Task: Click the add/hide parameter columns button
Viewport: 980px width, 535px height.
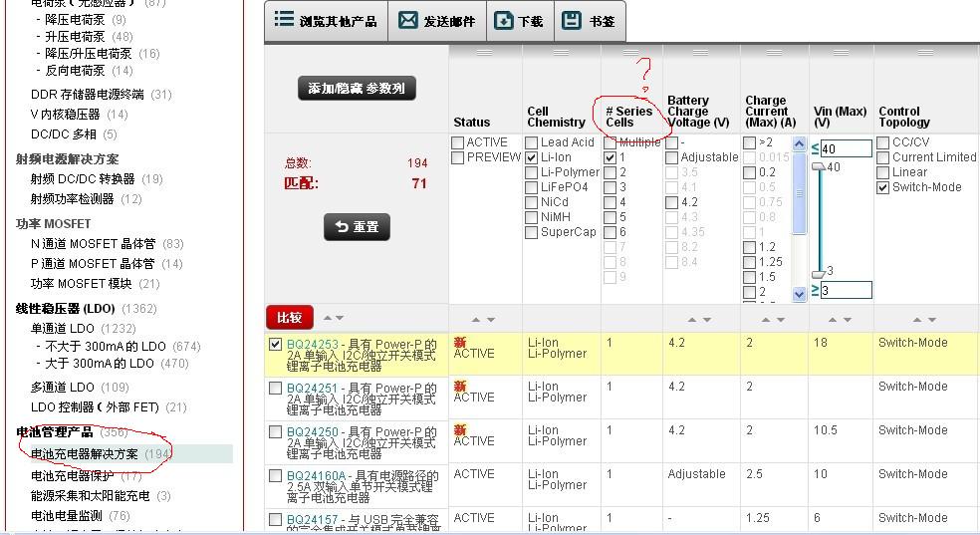Action: click(357, 88)
